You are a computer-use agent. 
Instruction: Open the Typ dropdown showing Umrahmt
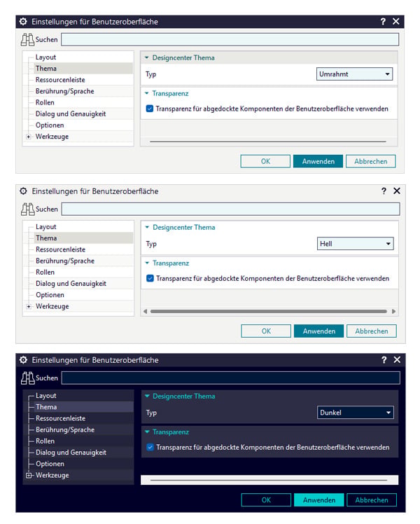coord(355,74)
